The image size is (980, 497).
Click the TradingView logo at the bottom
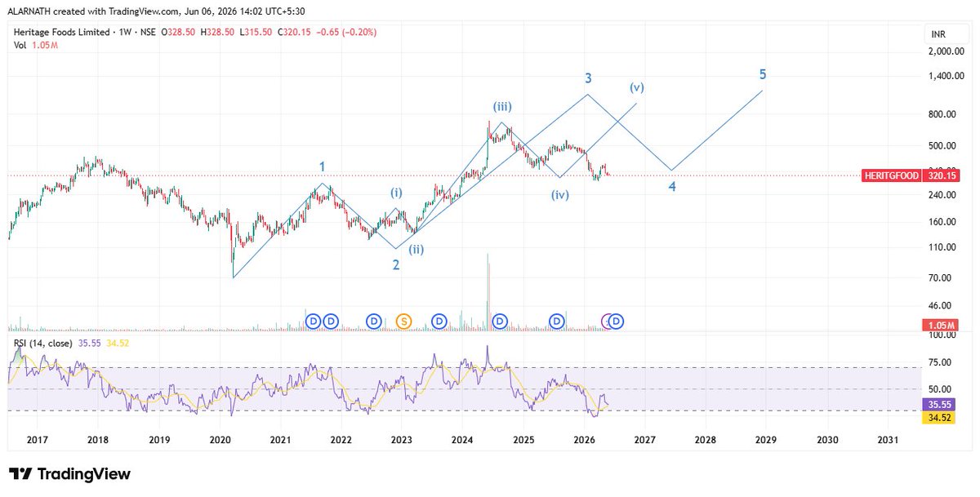pos(69,474)
